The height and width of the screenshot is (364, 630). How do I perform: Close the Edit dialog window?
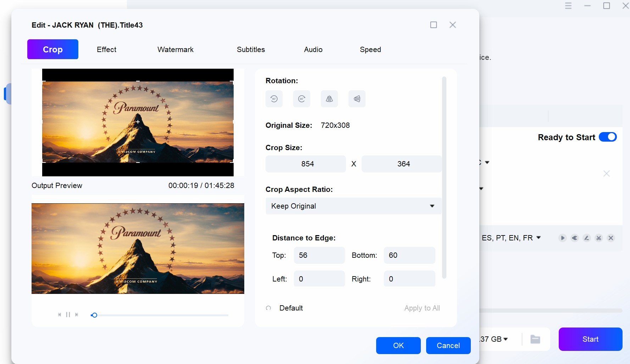[x=453, y=25]
